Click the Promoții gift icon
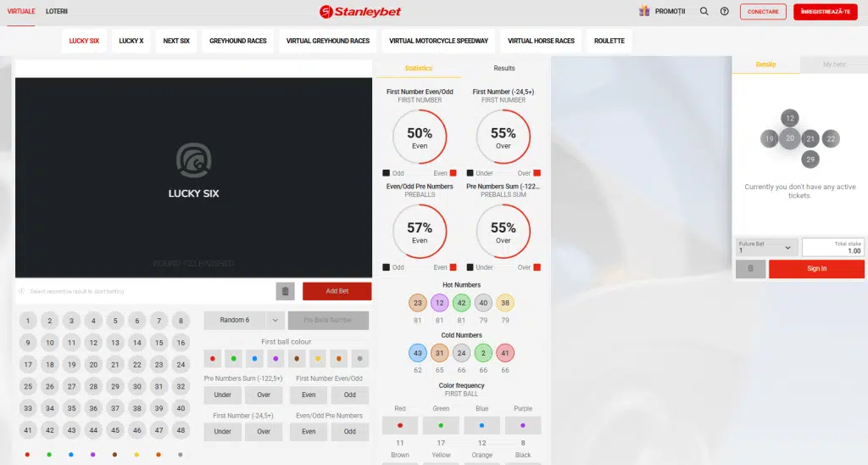Viewport: 868px width, 465px height. tap(644, 11)
